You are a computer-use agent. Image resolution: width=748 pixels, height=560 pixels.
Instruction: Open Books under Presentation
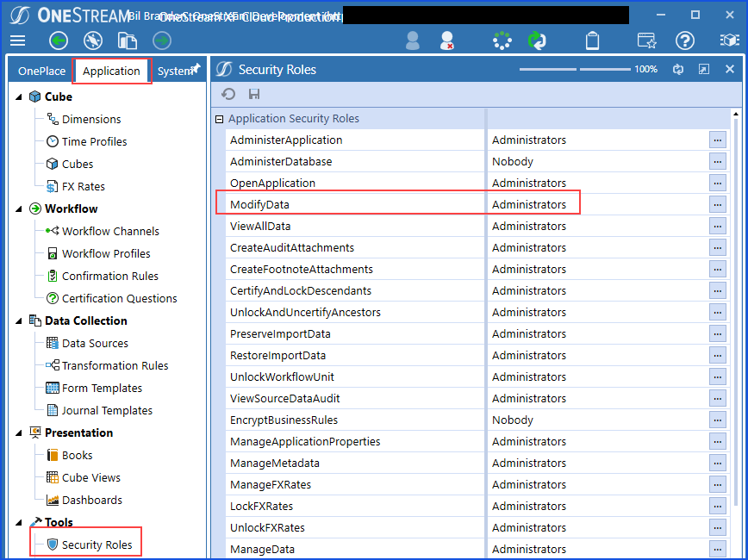pos(70,456)
